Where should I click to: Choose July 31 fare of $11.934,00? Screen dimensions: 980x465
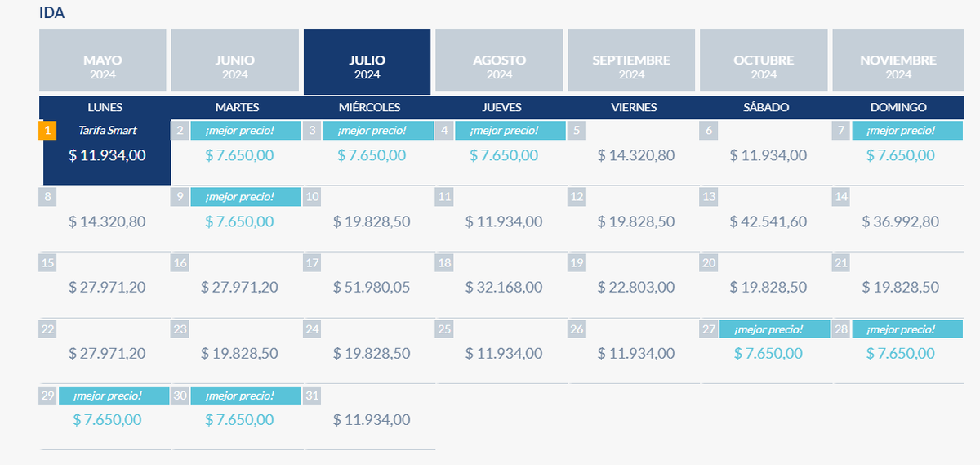tap(372, 419)
